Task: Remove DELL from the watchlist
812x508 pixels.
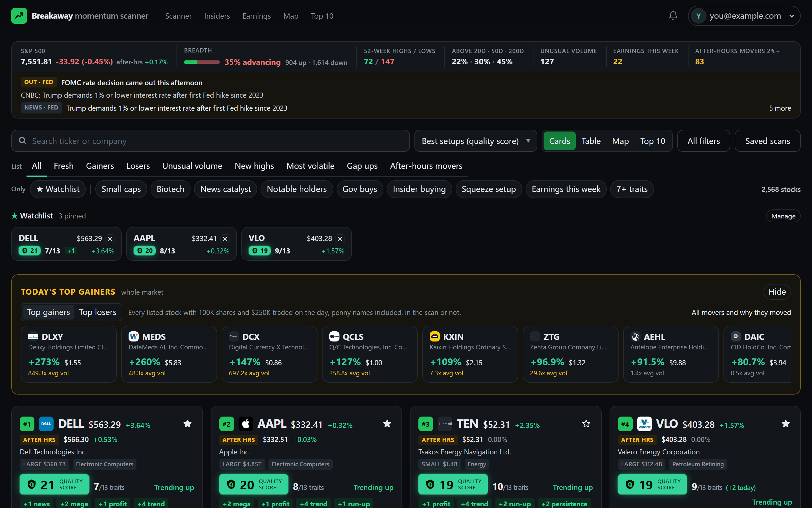Action: 110,238
